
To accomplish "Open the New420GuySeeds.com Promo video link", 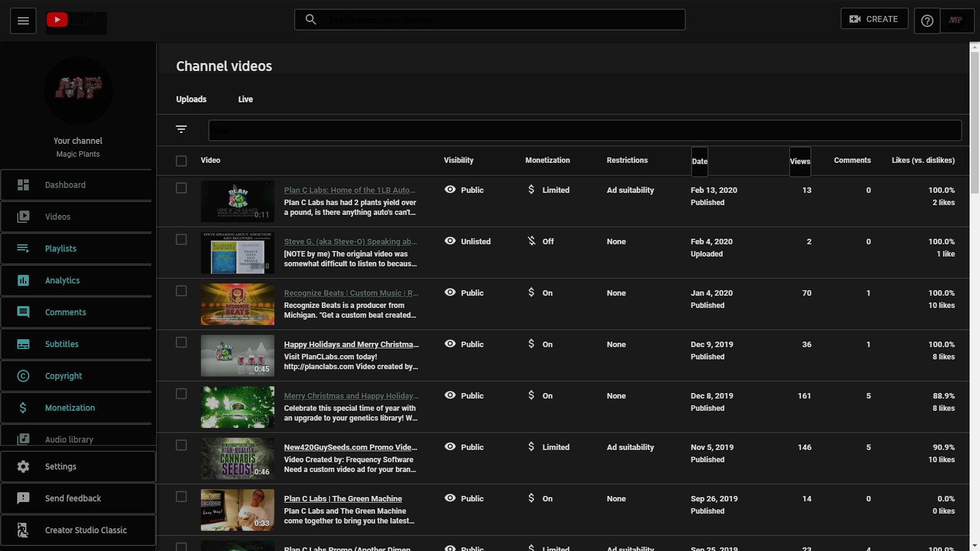I will click(x=351, y=447).
